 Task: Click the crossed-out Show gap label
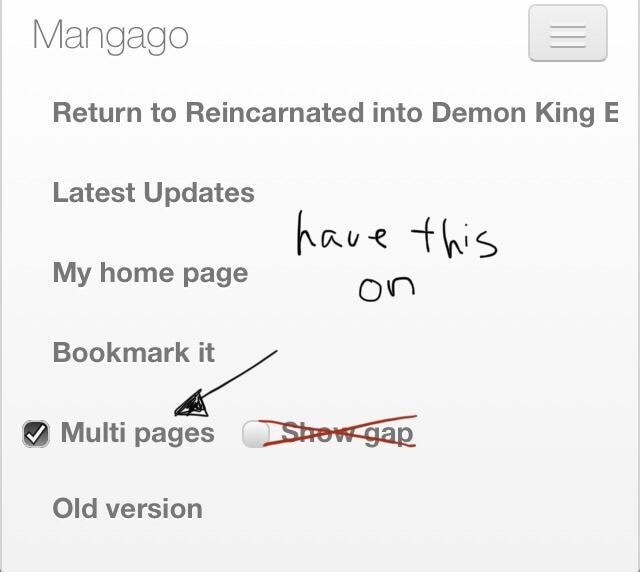(x=347, y=433)
